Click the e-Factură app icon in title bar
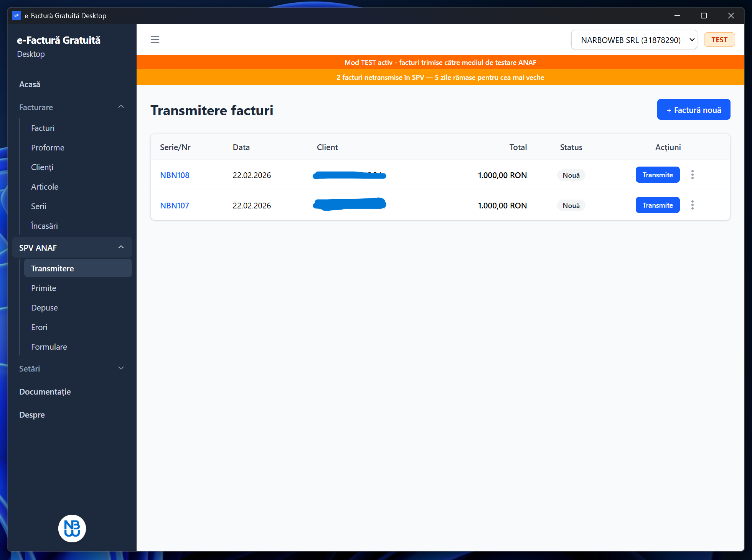Image resolution: width=752 pixels, height=560 pixels. pyautogui.click(x=16, y=16)
